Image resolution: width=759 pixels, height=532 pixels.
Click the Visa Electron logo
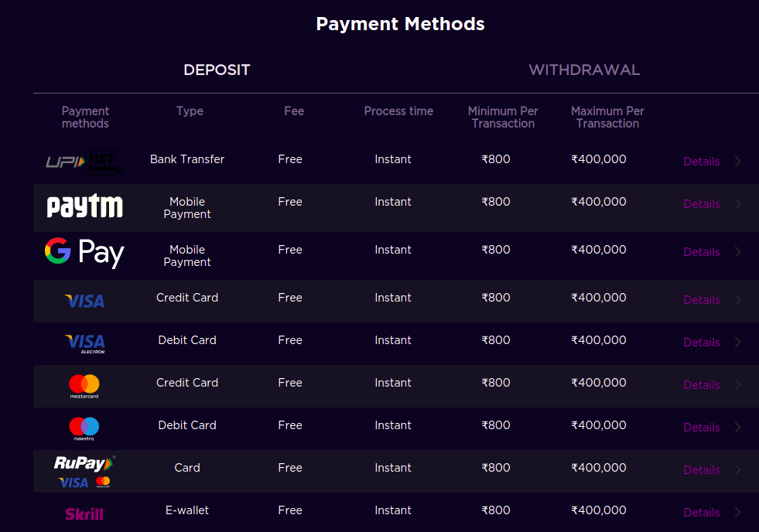point(84,344)
